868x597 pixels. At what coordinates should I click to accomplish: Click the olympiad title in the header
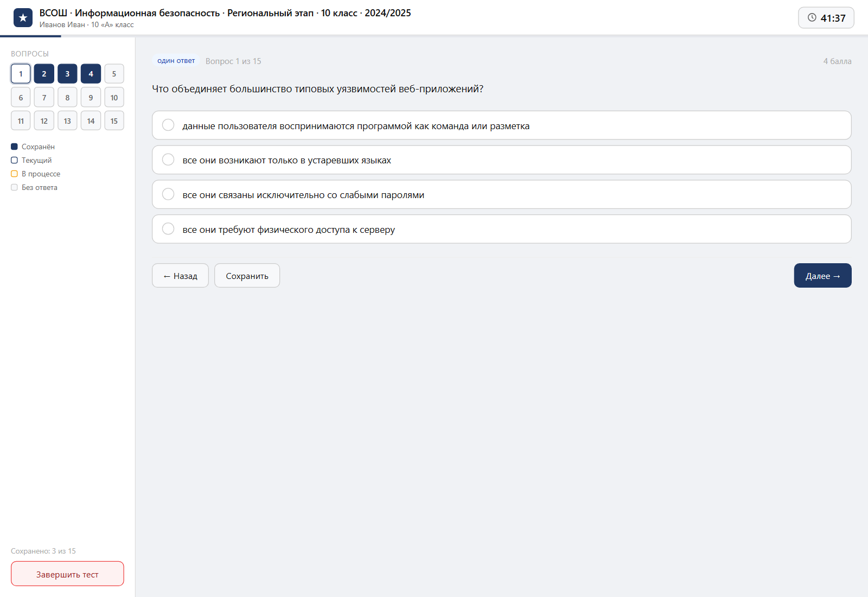click(225, 13)
